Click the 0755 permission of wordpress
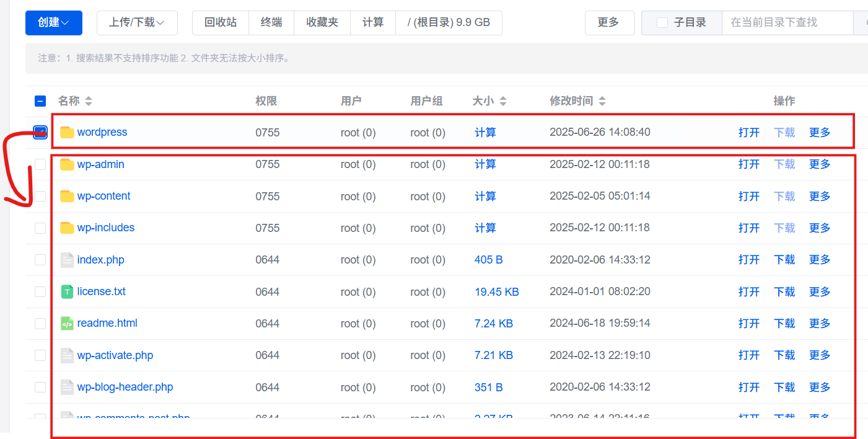 click(x=268, y=132)
